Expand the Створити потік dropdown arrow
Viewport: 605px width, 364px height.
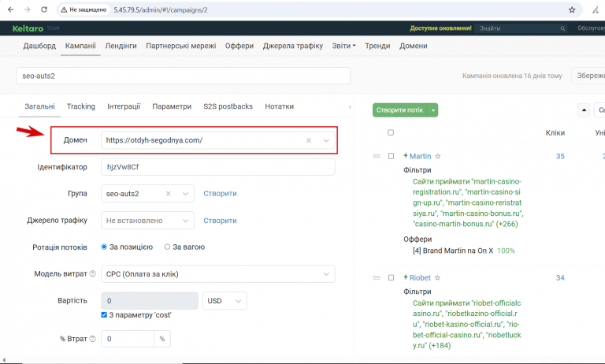point(433,110)
